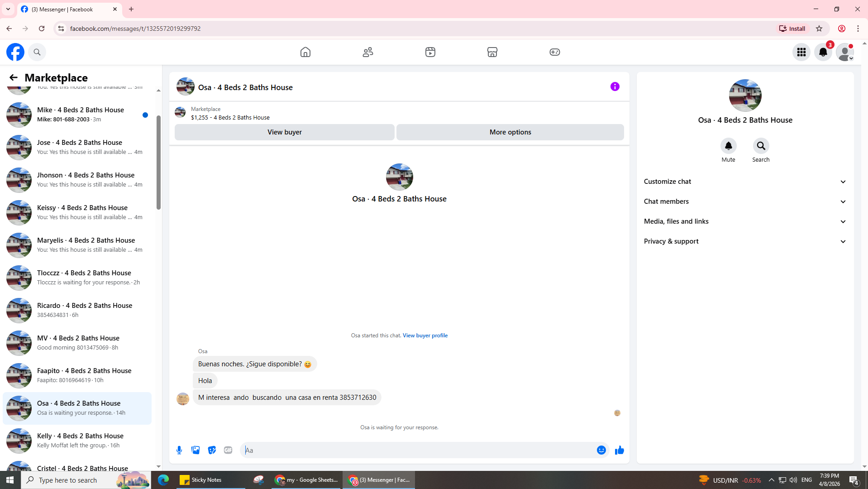Viewport: 868px width, 489px height.
Task: Open Jose's 4 Beds 2 Baths conversation
Action: [x=77, y=147]
